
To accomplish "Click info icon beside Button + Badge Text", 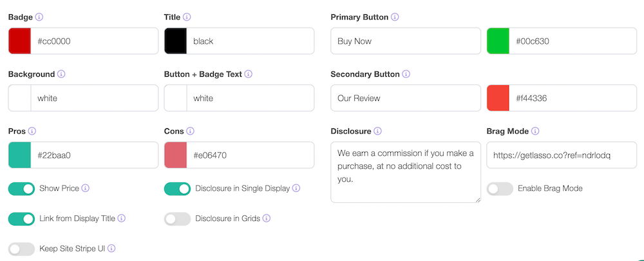I will click(249, 74).
